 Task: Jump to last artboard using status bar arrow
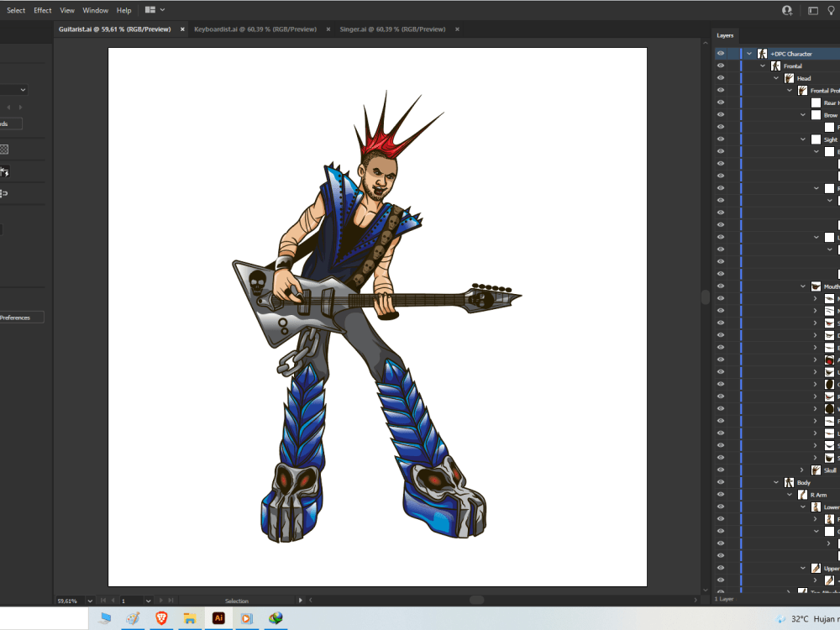click(x=170, y=601)
